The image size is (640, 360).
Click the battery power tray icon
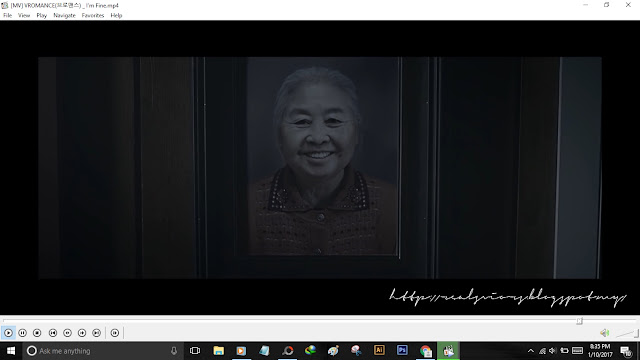click(x=564, y=351)
